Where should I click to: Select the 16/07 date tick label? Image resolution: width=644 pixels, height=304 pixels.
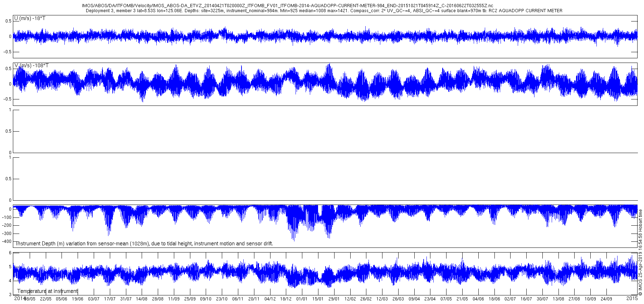[526, 299]
